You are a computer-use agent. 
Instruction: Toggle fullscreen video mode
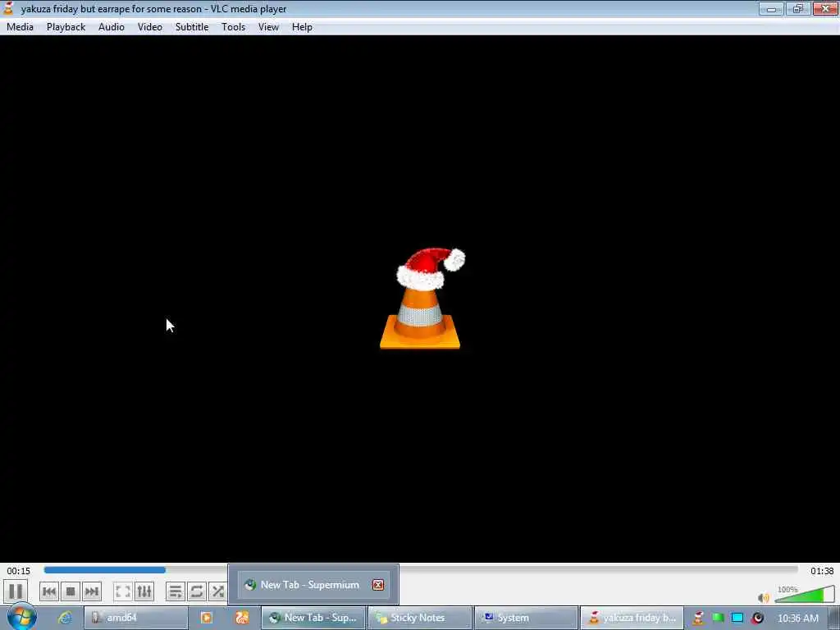coord(123,591)
